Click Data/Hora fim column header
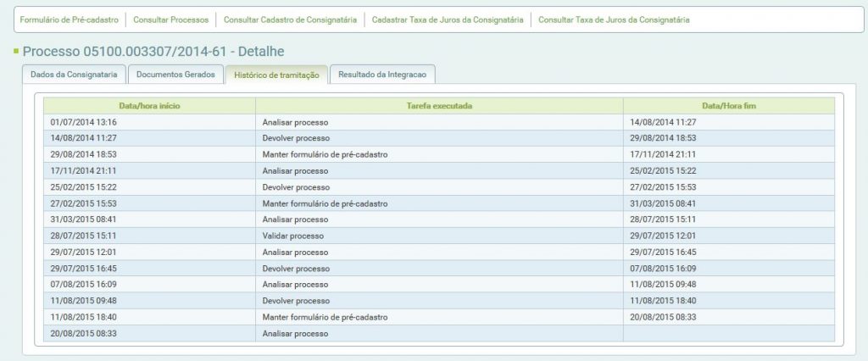The width and height of the screenshot is (868, 361). click(728, 106)
